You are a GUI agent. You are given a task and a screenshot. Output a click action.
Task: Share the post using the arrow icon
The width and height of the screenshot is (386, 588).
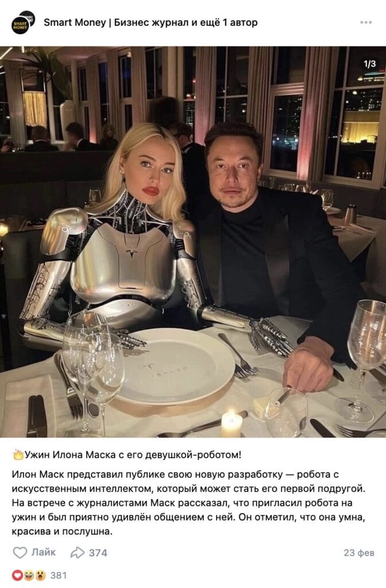coord(78,552)
